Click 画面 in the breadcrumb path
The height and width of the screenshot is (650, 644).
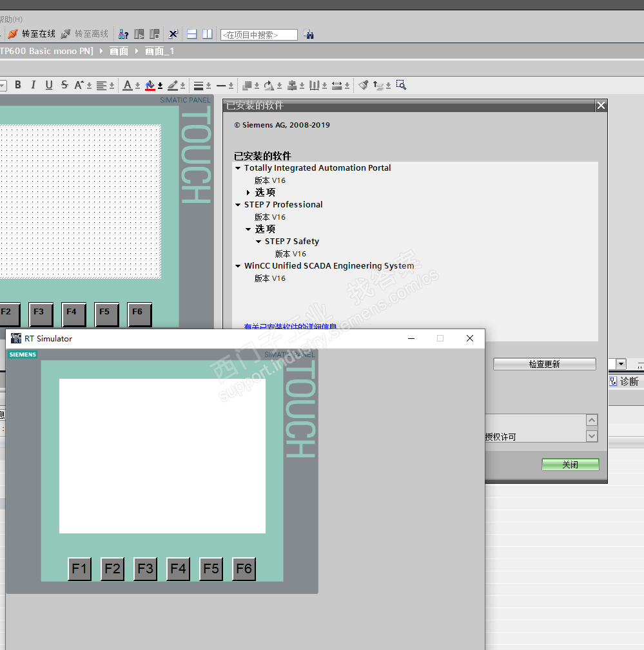(x=119, y=51)
